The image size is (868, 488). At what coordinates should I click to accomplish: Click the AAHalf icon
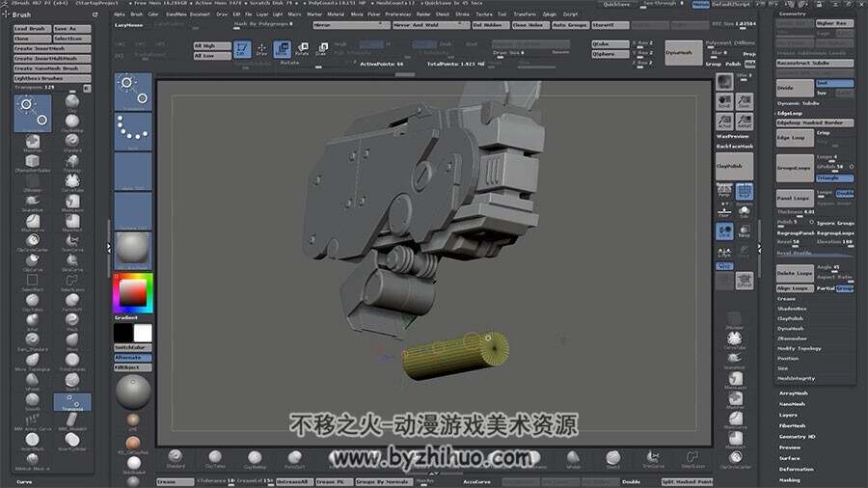click(x=745, y=122)
